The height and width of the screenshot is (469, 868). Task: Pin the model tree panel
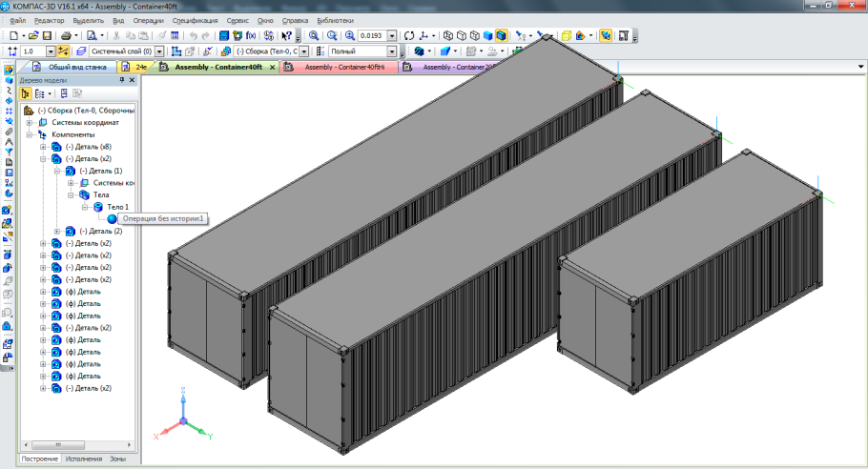tap(121, 80)
